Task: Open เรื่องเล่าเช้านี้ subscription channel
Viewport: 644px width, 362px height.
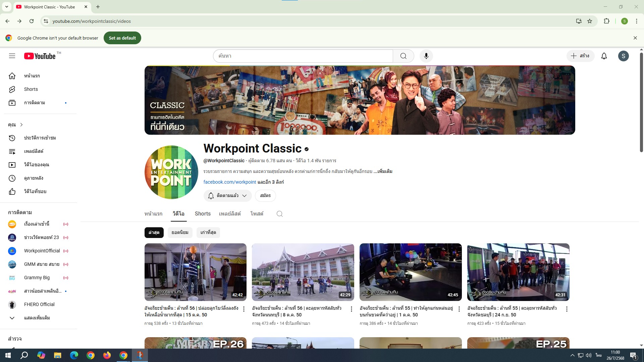Action: click(x=40, y=224)
